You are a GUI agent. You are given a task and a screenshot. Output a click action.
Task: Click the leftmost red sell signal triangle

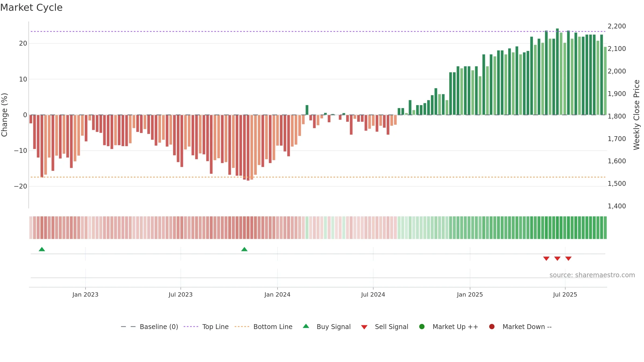tap(546, 258)
